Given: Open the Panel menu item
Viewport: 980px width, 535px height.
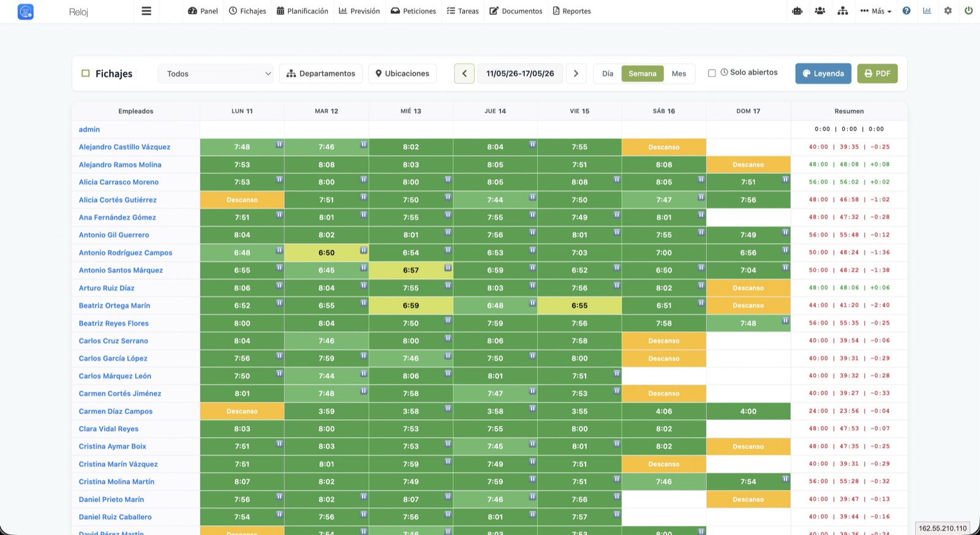Looking at the screenshot, I should pos(203,11).
